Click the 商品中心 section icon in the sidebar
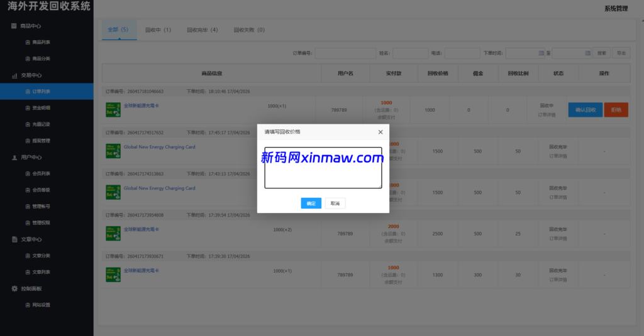This screenshot has width=644, height=336. pyautogui.click(x=14, y=26)
